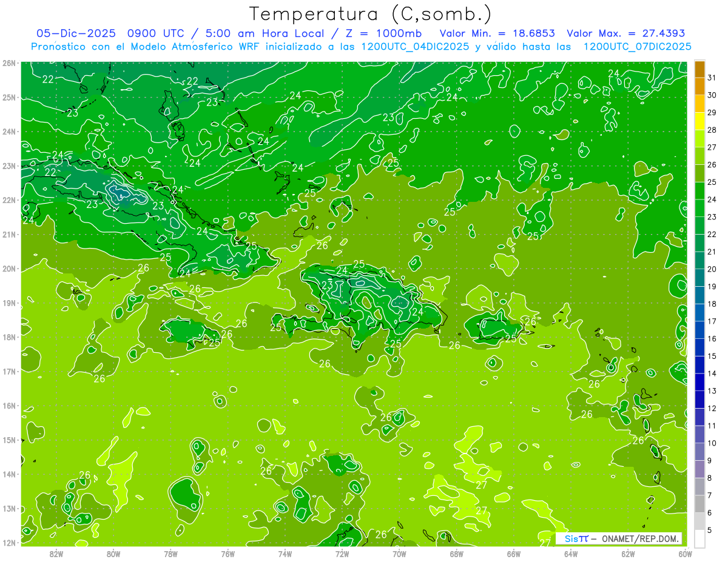Click the 70W longitude axis label
This screenshot has width=728, height=562.
[x=399, y=553]
